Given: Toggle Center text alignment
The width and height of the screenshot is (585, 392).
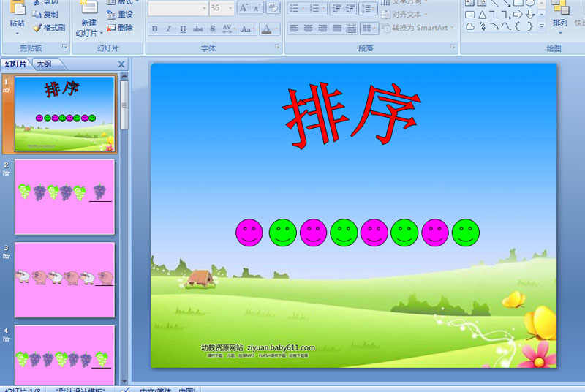Looking at the screenshot, I should tap(308, 28).
